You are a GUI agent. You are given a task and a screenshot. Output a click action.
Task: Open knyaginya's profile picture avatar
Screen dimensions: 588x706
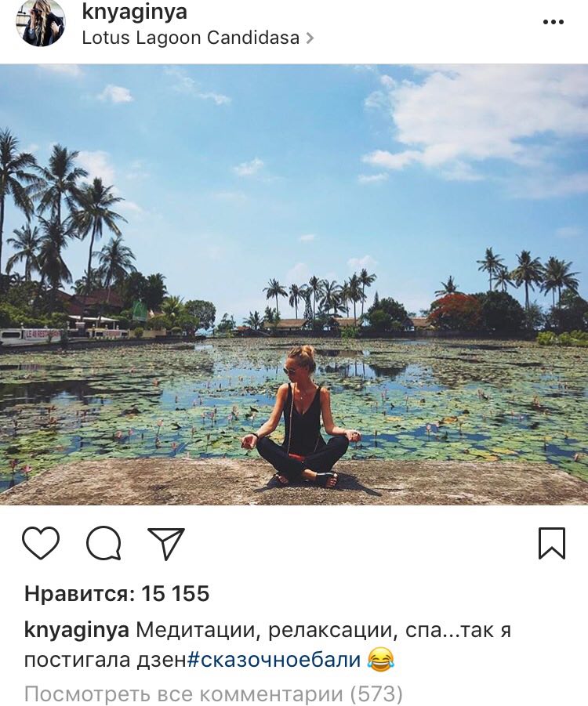[41, 23]
